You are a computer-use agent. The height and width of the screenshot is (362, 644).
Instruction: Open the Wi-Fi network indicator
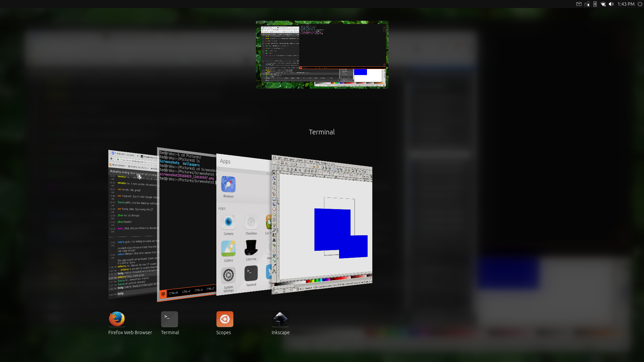[603, 4]
